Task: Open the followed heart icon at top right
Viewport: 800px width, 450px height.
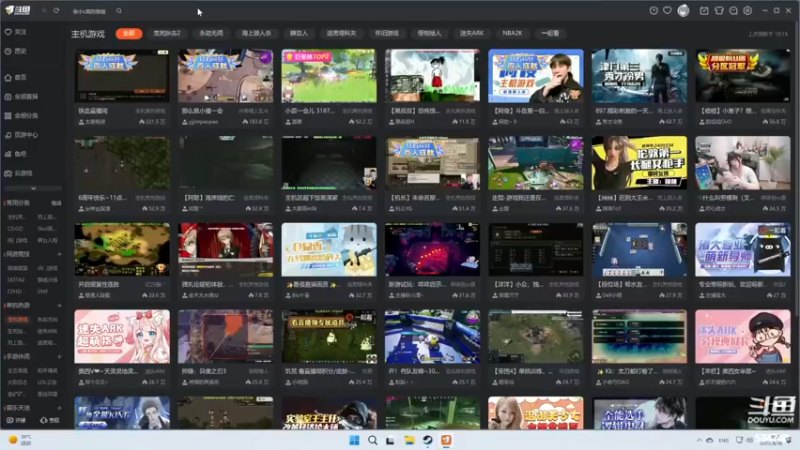Action: pos(667,10)
